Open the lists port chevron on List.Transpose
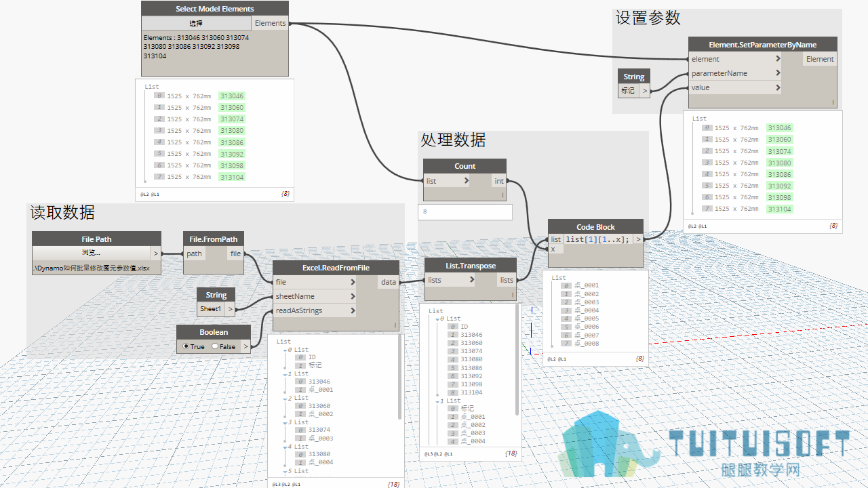The width and height of the screenshot is (868, 488). point(467,280)
